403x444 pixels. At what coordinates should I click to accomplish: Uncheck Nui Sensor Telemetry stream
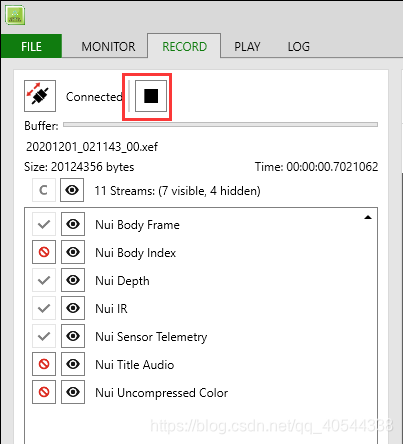point(44,336)
